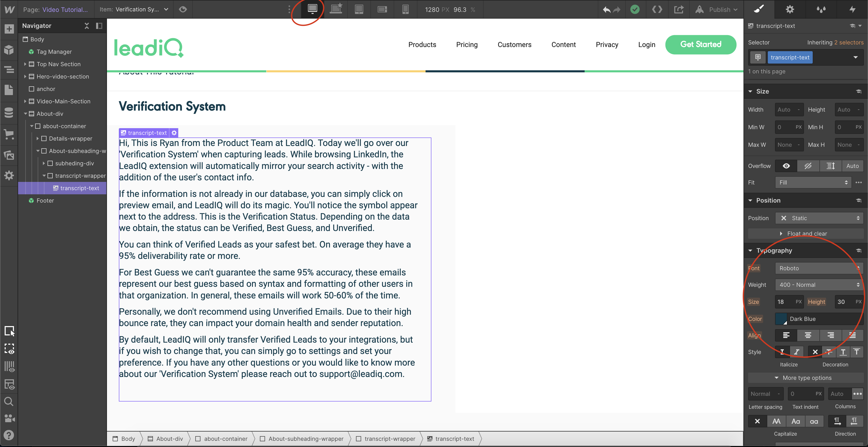This screenshot has height=447, width=868.
Task: Open the Weight 400 - Normal dropdown
Action: coord(819,285)
